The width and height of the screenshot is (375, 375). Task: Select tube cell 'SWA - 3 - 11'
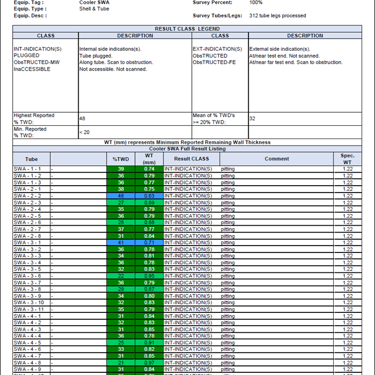(32, 309)
